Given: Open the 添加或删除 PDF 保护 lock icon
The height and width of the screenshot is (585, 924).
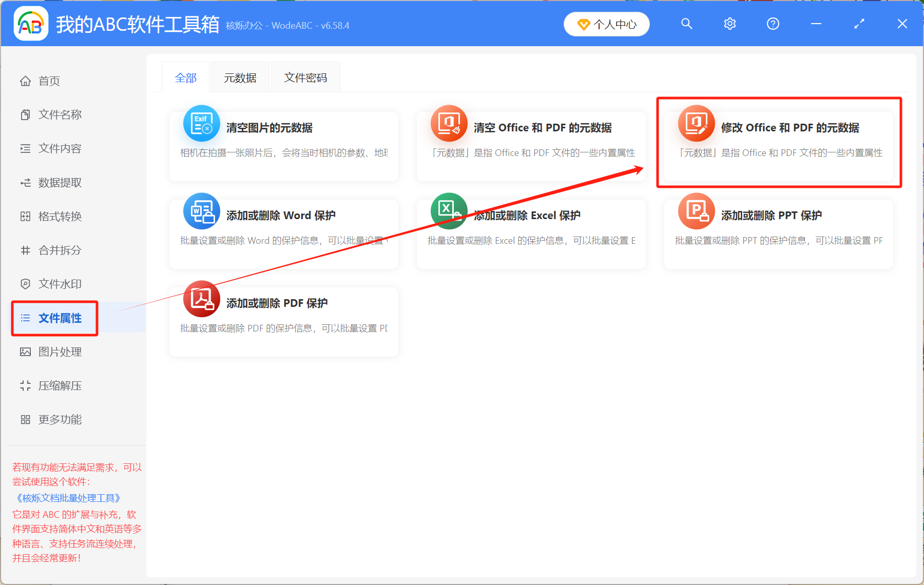Looking at the screenshot, I should [x=201, y=299].
